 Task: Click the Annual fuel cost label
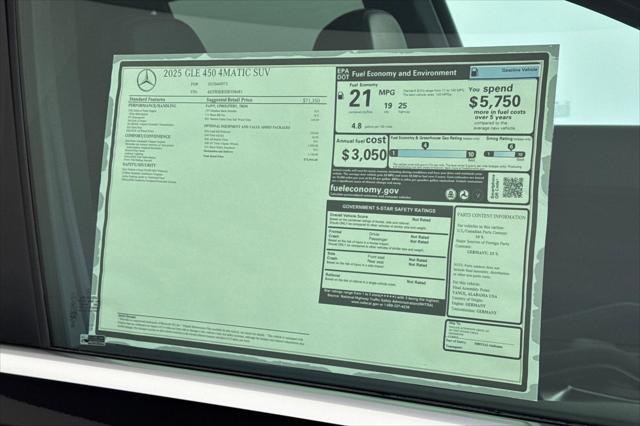(x=361, y=140)
